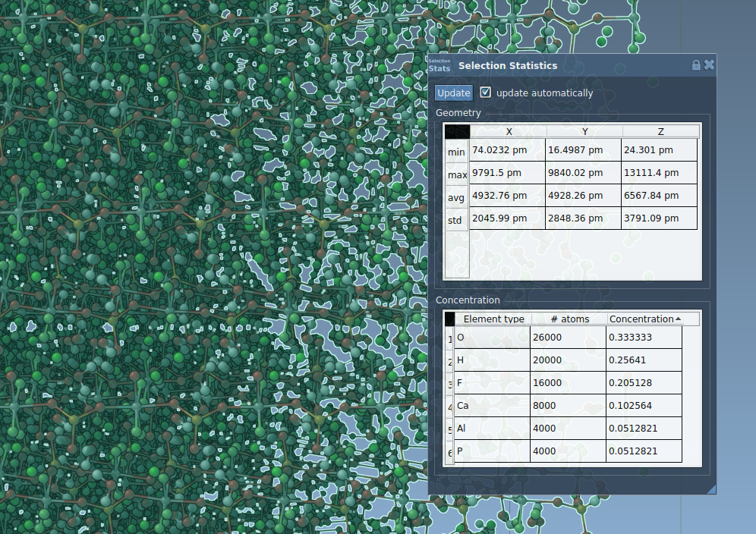Click the Element type column header
The height and width of the screenshot is (534, 756).
click(493, 319)
